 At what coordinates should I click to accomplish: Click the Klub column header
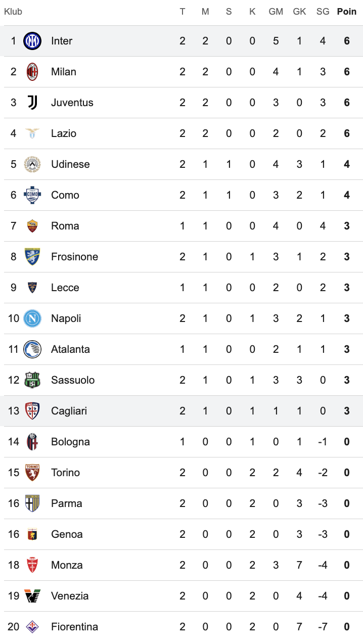(x=13, y=12)
